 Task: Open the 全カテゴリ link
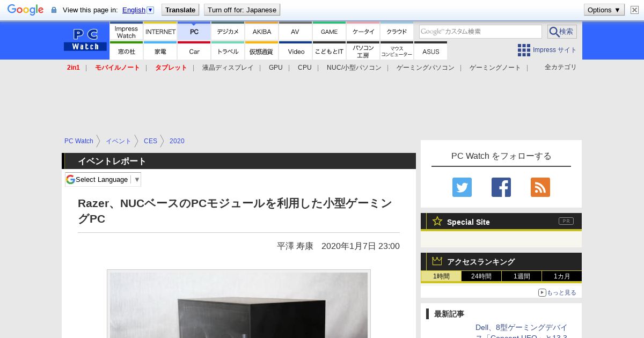click(561, 67)
